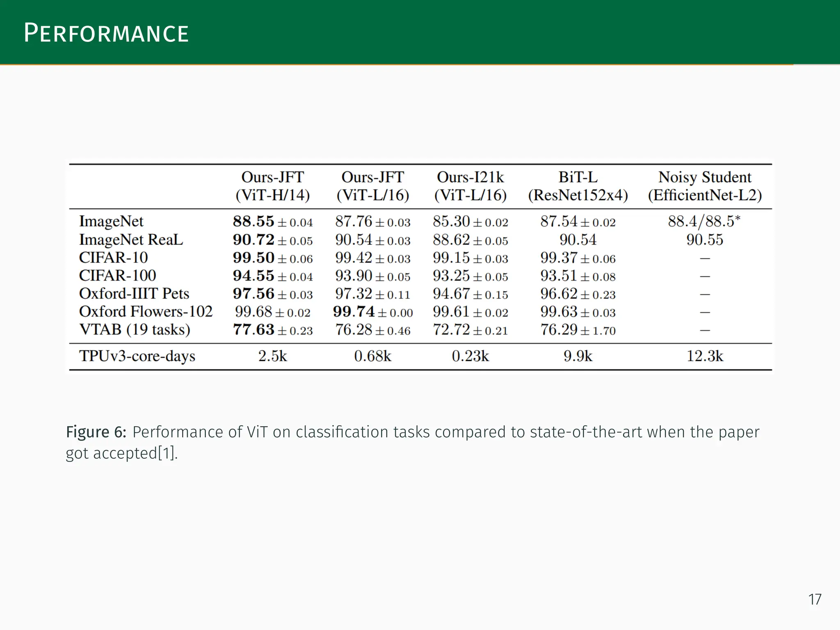Click the [1] citation link in caption
Image resolution: width=840 pixels, height=630 pixels.
coord(167,453)
